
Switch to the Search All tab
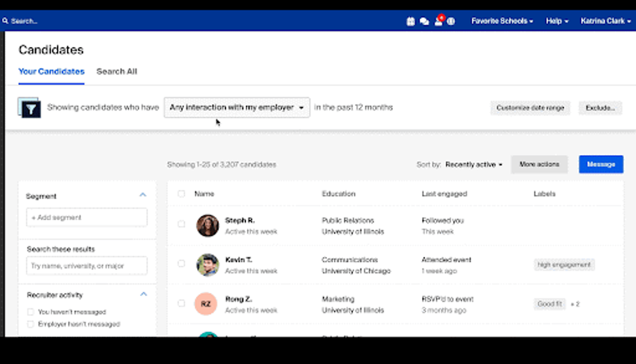(x=117, y=72)
